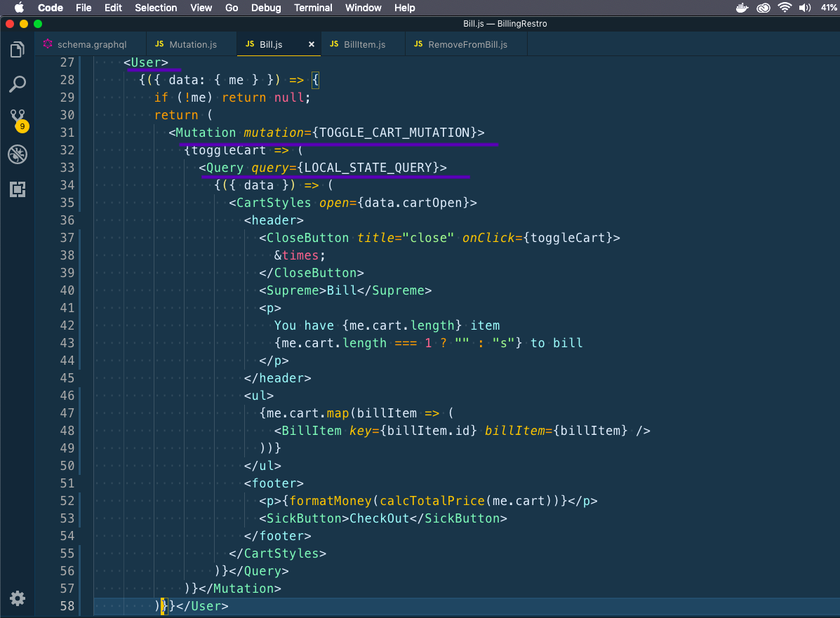Open the Selection menu
This screenshot has width=840, height=618.
tap(156, 8)
